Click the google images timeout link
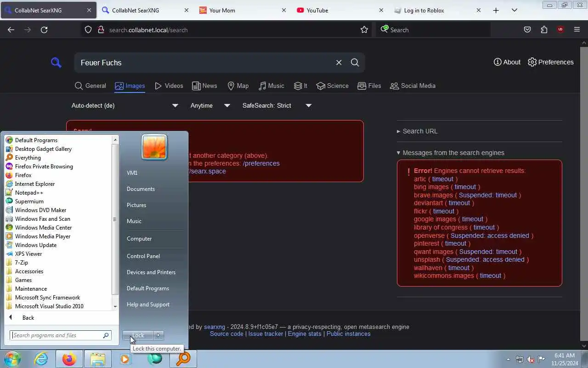The image size is (588, 368). click(473, 219)
